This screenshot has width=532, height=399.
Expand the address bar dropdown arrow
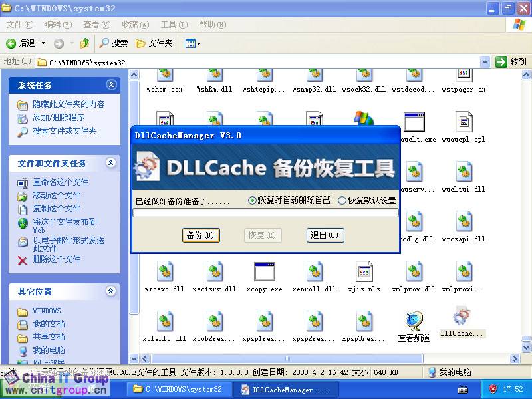pyautogui.click(x=485, y=62)
